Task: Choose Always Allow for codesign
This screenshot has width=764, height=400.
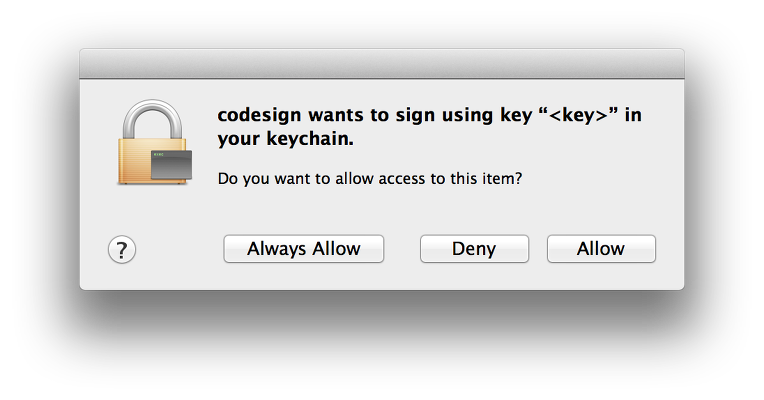Action: click(304, 249)
